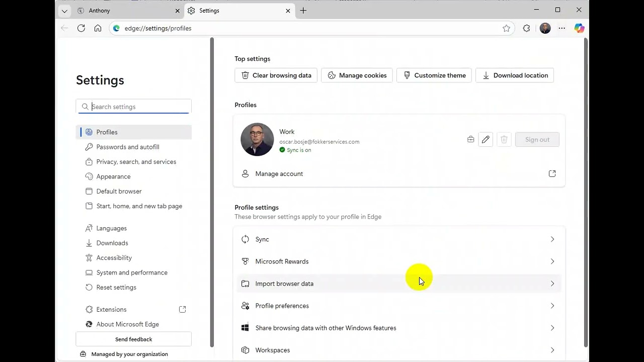644x362 pixels.
Task: Close the Settings tab
Action: coord(288,11)
